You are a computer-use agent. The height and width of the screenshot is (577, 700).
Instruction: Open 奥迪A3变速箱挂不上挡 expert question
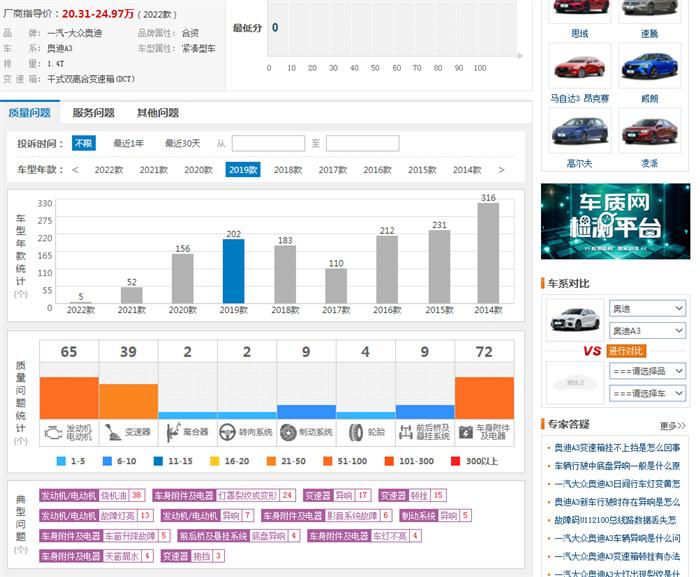pos(617,448)
